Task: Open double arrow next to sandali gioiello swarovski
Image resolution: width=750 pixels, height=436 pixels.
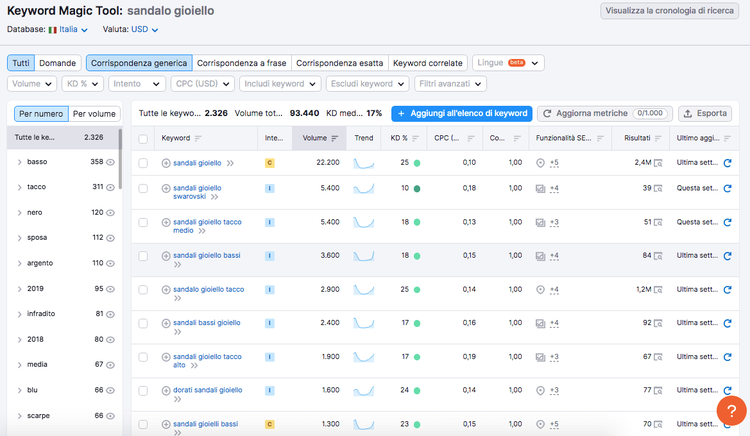Action: (x=214, y=196)
